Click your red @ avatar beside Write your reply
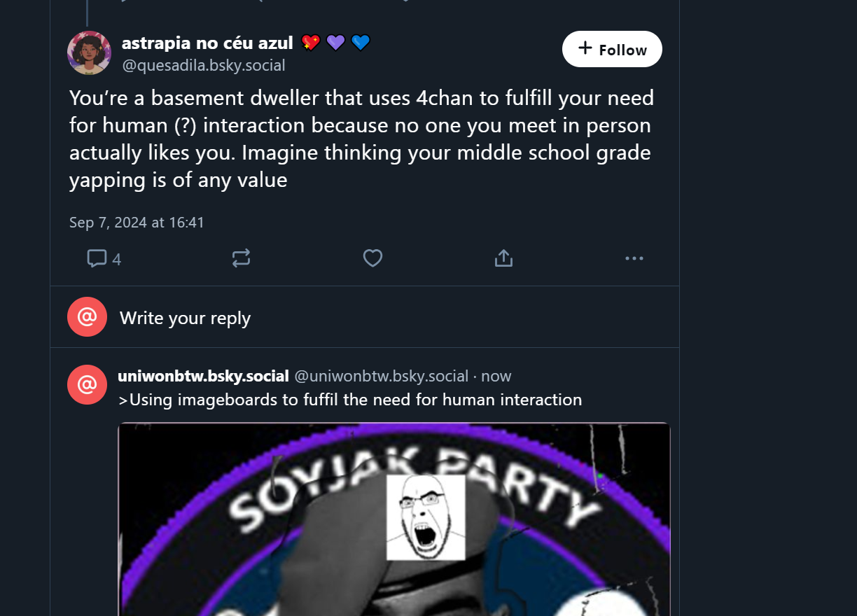The height and width of the screenshot is (616, 857). point(87,317)
